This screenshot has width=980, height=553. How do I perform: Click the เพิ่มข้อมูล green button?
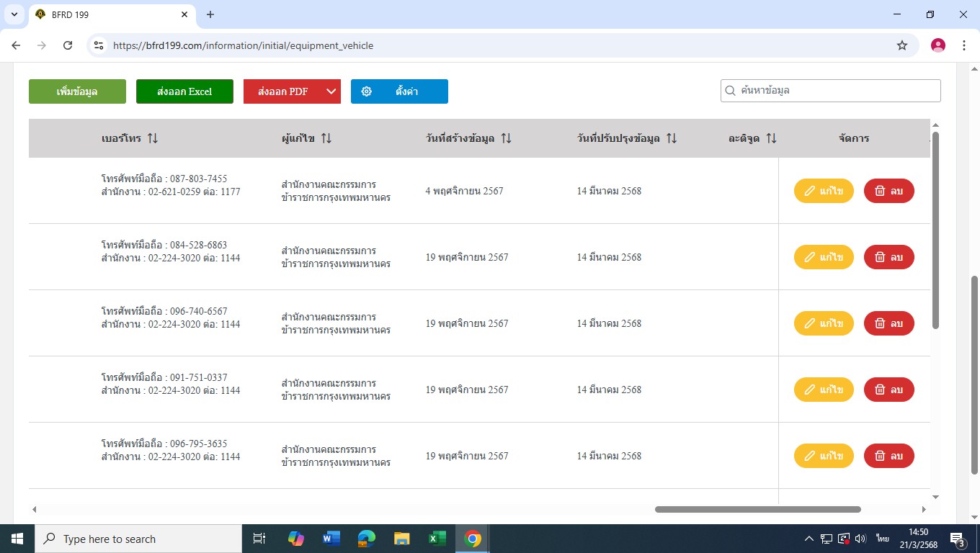pyautogui.click(x=77, y=91)
